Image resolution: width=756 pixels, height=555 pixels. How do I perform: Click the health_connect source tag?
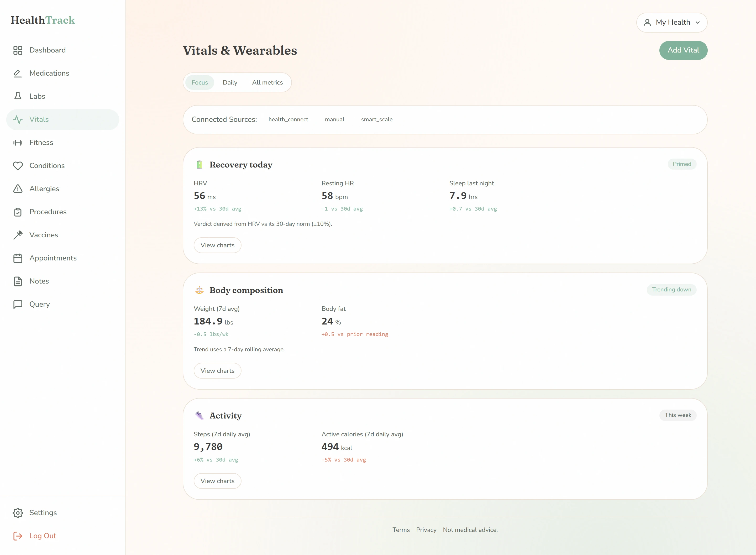pos(288,120)
